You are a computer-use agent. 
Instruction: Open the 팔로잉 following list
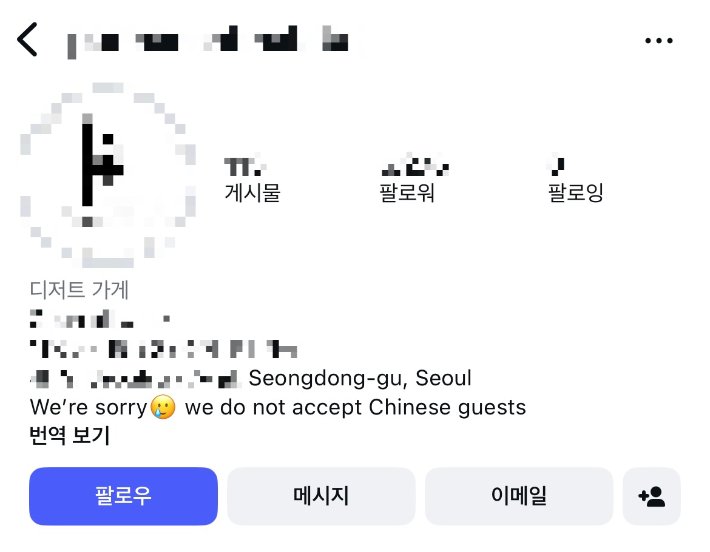point(576,193)
